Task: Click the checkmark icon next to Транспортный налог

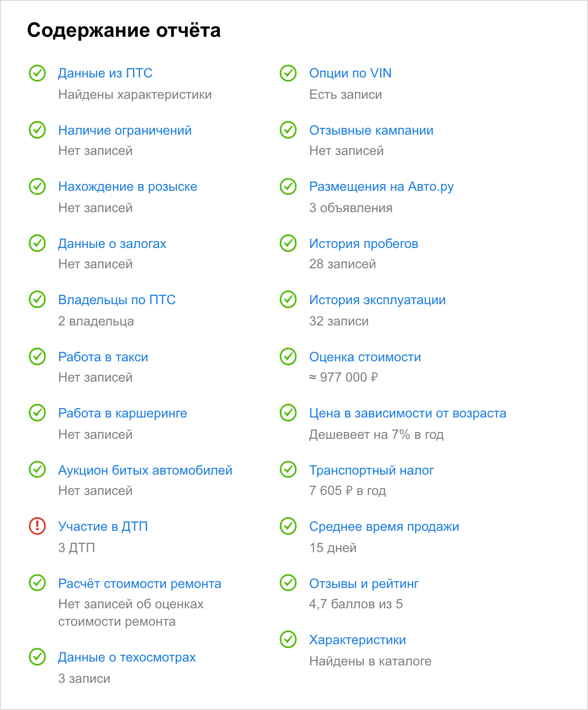Action: pos(288,469)
